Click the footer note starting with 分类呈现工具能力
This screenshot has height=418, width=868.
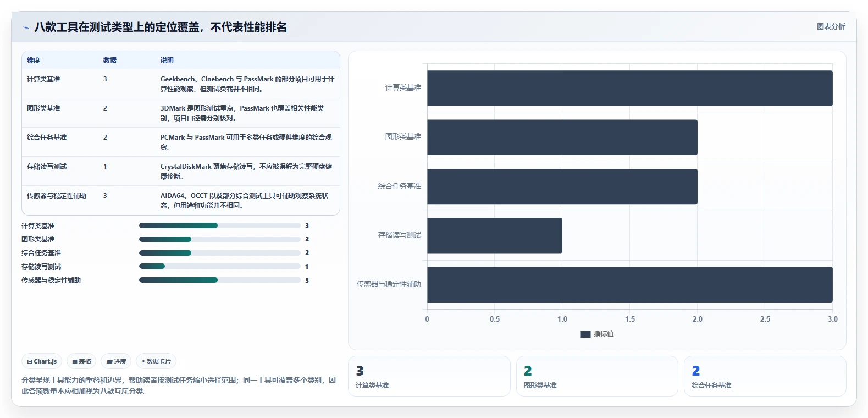[x=179, y=386]
